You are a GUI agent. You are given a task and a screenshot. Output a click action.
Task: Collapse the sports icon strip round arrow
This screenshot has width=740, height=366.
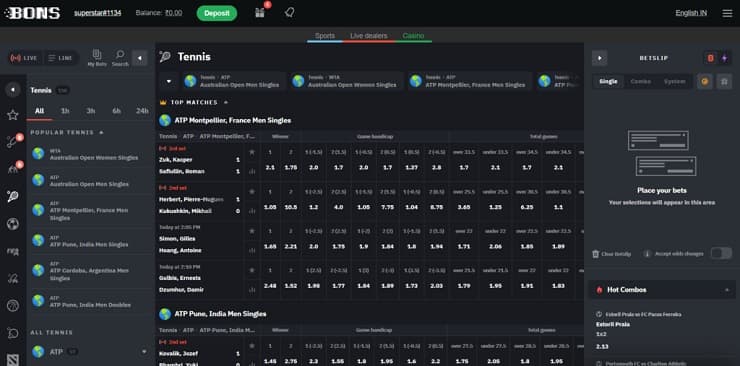[x=13, y=89]
